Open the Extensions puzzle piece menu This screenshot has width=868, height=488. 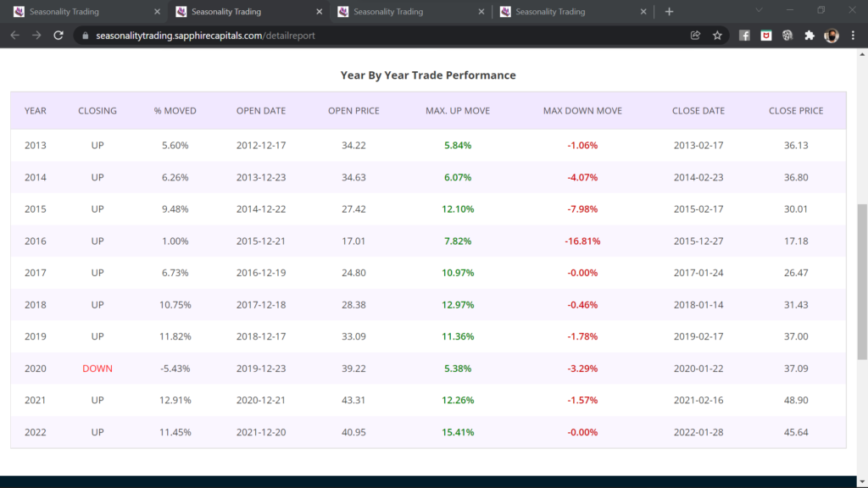pyautogui.click(x=809, y=36)
